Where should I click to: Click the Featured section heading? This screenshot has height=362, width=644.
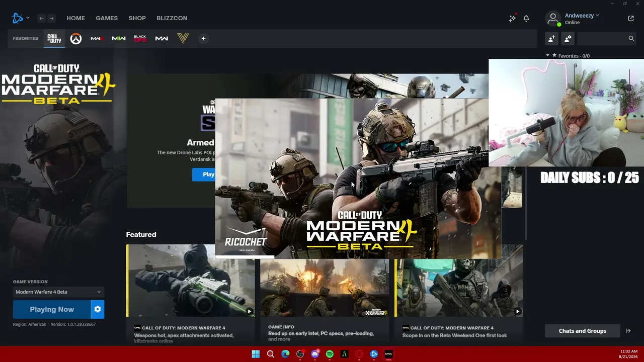point(141,235)
